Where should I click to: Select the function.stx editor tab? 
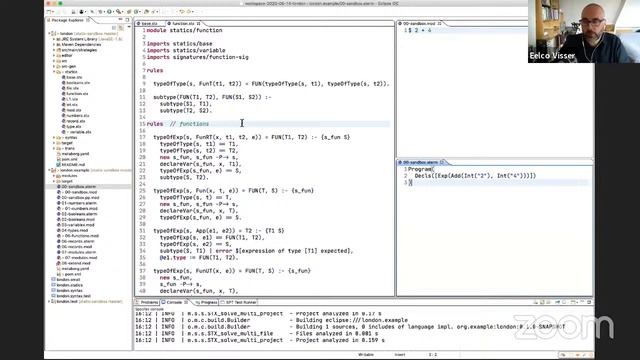183,24
